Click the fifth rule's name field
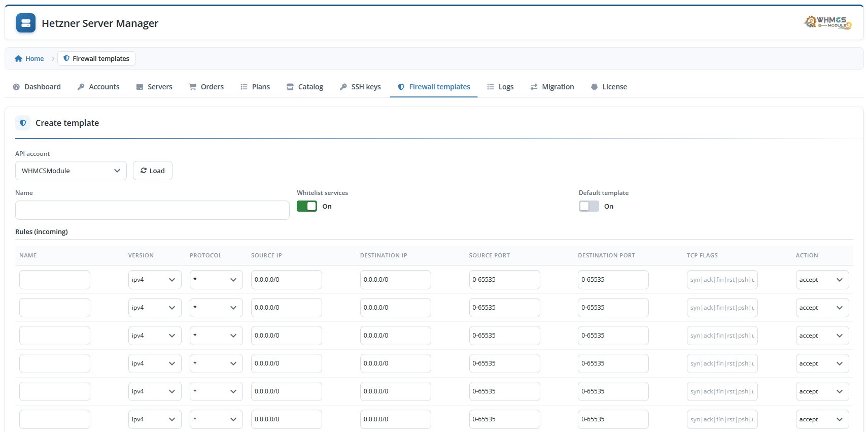868x432 pixels. click(55, 391)
